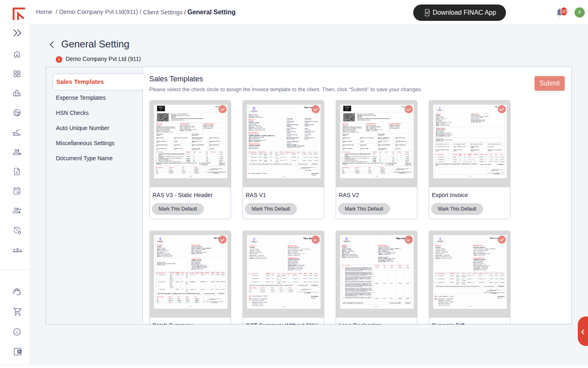This screenshot has width=588, height=368.
Task: Expand the red side panel arrow tab
Action: [x=583, y=332]
